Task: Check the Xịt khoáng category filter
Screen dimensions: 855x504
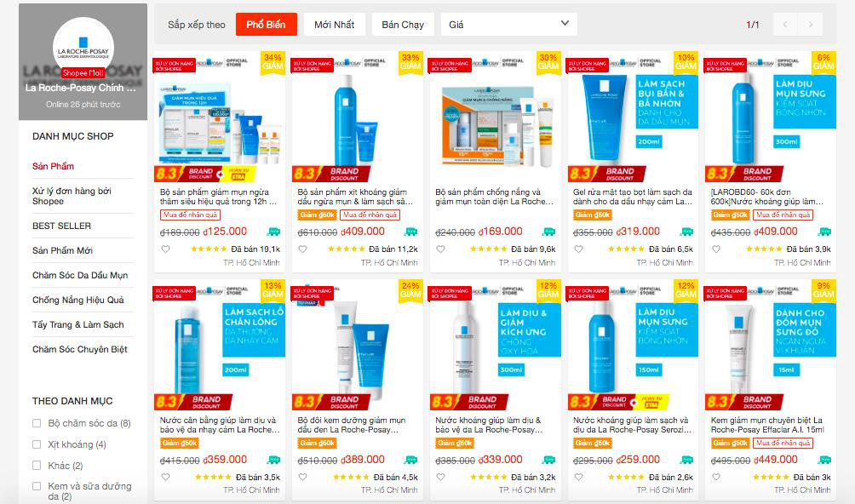Action: coord(37,444)
